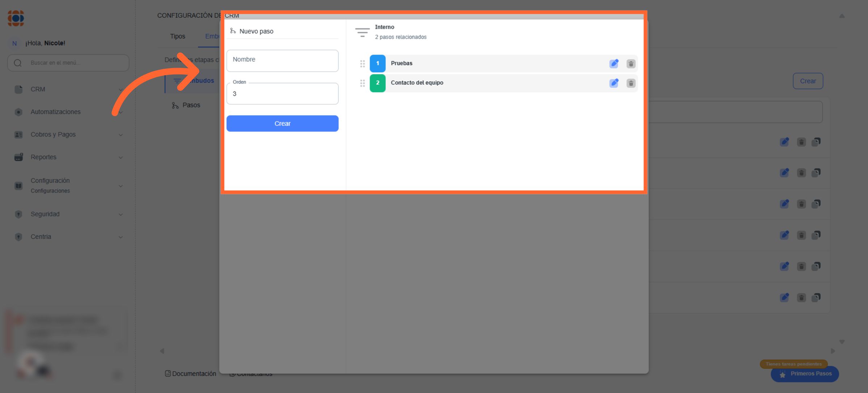Grab the drag handle of Contacto del equipo
Viewport: 868px width, 393px height.
[362, 83]
